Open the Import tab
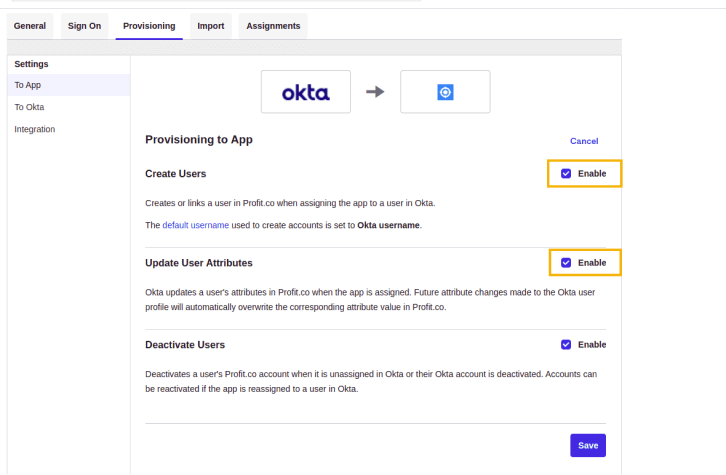The width and height of the screenshot is (726, 475). click(x=211, y=26)
